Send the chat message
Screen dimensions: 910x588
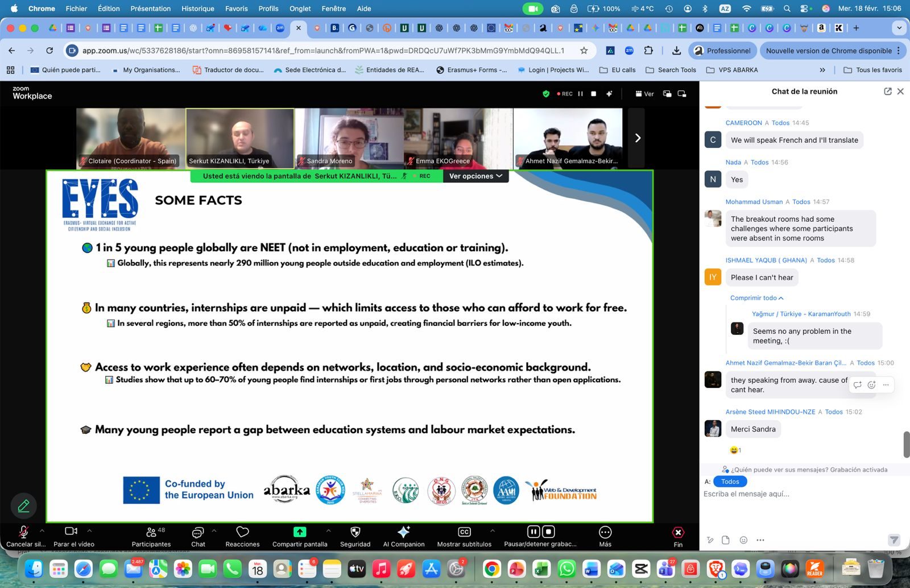(894, 540)
